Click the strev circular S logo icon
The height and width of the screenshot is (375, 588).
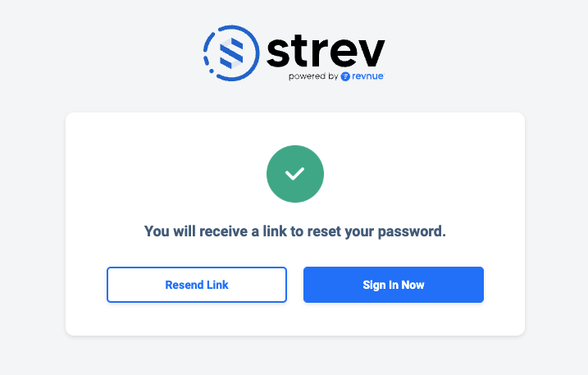[x=231, y=53]
